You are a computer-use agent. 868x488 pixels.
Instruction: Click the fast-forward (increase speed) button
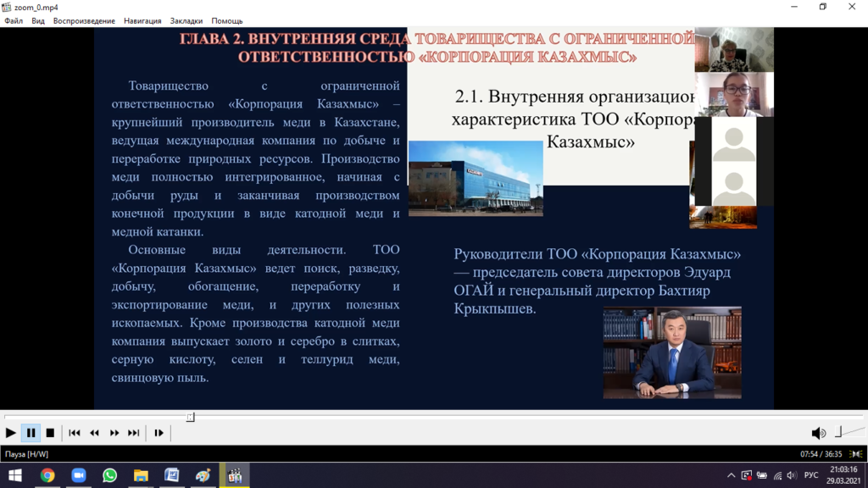coord(114,433)
